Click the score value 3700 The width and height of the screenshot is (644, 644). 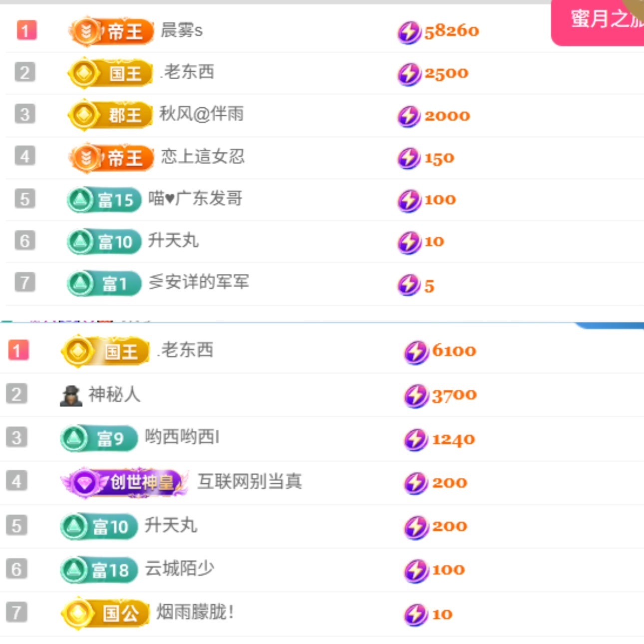click(x=454, y=395)
